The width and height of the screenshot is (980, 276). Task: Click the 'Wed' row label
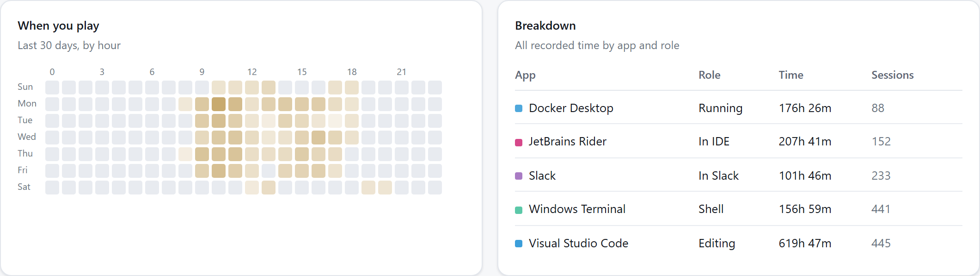pos(27,137)
